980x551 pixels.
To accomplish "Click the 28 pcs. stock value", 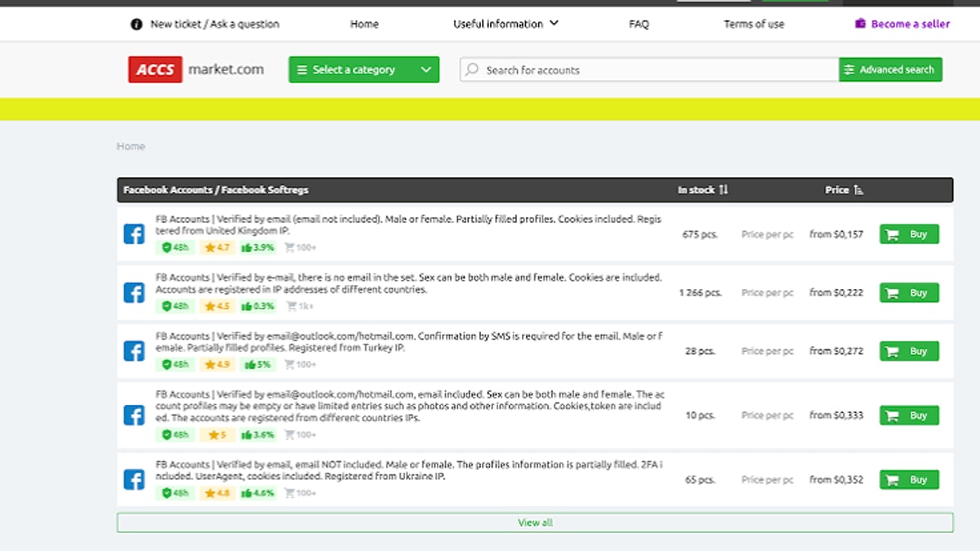I will click(700, 351).
